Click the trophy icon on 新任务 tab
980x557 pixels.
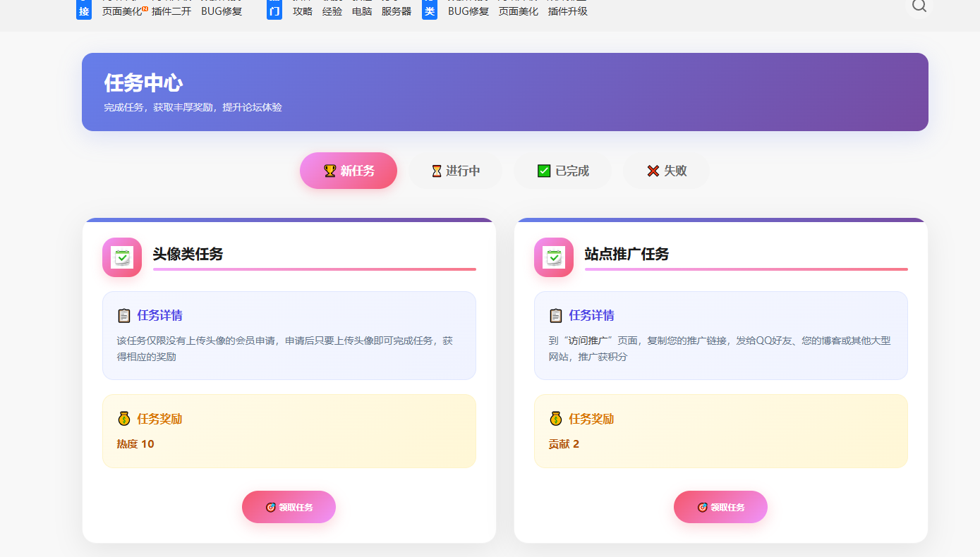click(x=329, y=171)
